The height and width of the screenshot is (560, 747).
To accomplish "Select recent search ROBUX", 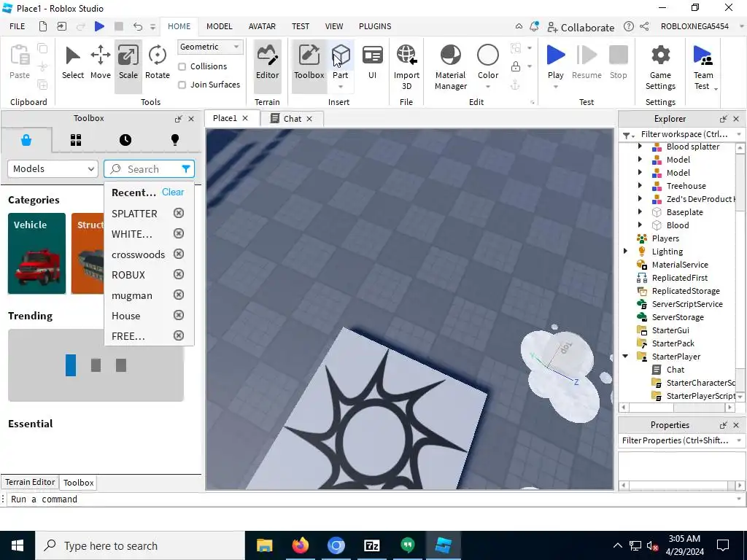I will [x=128, y=275].
